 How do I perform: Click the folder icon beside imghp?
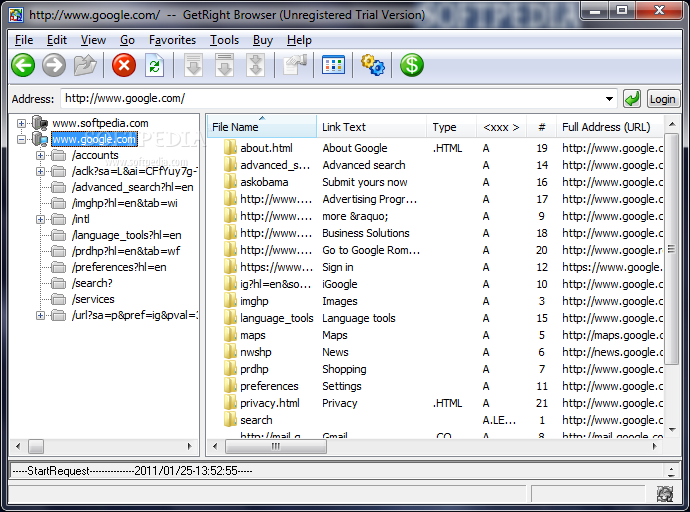pyautogui.click(x=230, y=301)
